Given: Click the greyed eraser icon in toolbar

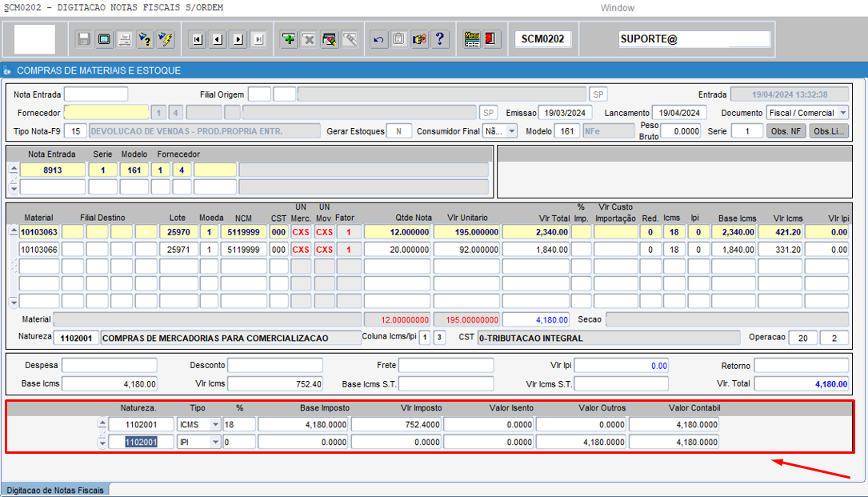Looking at the screenshot, I should coord(350,38).
